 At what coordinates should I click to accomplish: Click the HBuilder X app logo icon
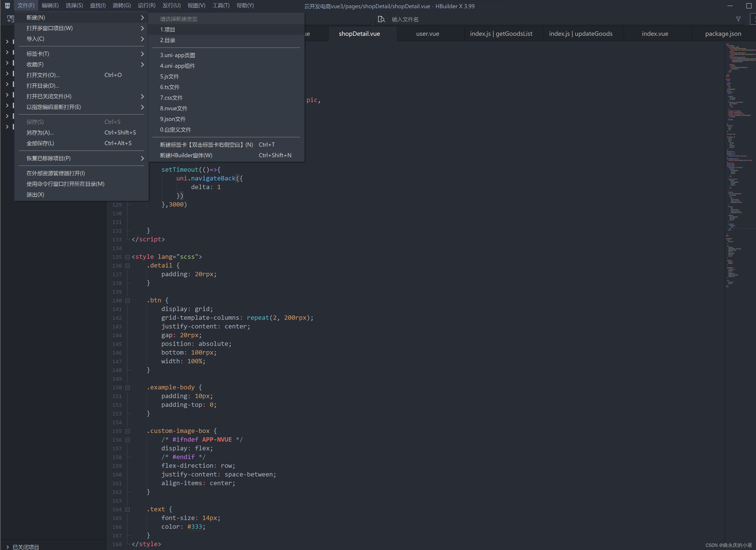7,6
